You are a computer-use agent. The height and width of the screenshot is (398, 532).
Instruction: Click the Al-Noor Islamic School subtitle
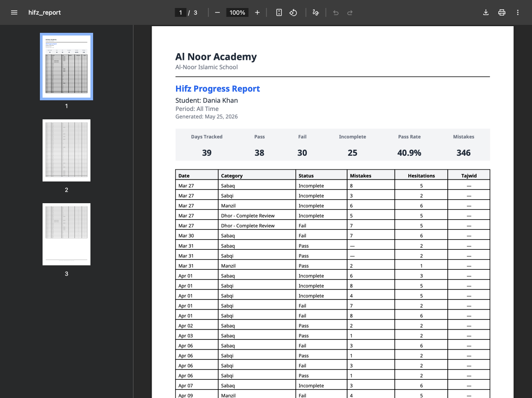(207, 67)
